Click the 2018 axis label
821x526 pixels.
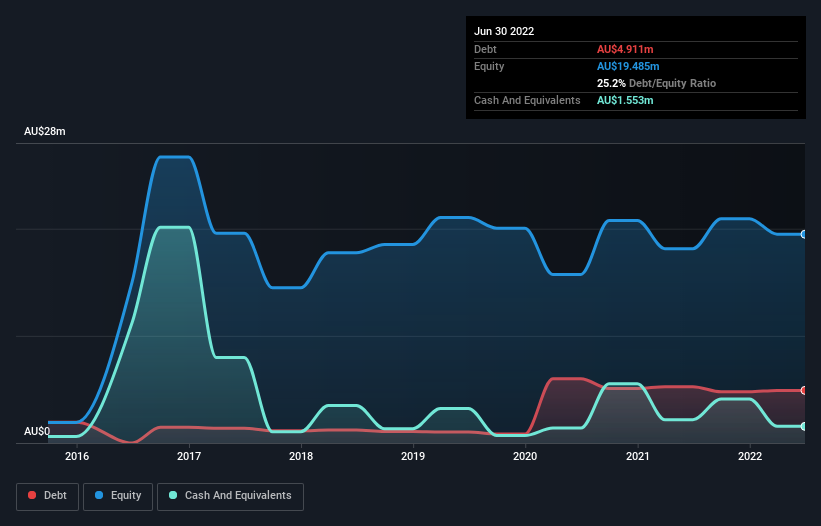(301, 456)
